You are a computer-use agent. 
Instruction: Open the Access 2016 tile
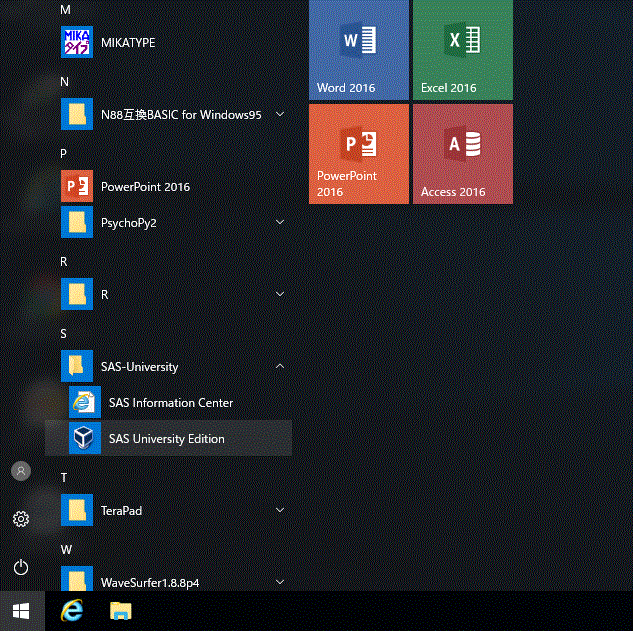[x=463, y=154]
